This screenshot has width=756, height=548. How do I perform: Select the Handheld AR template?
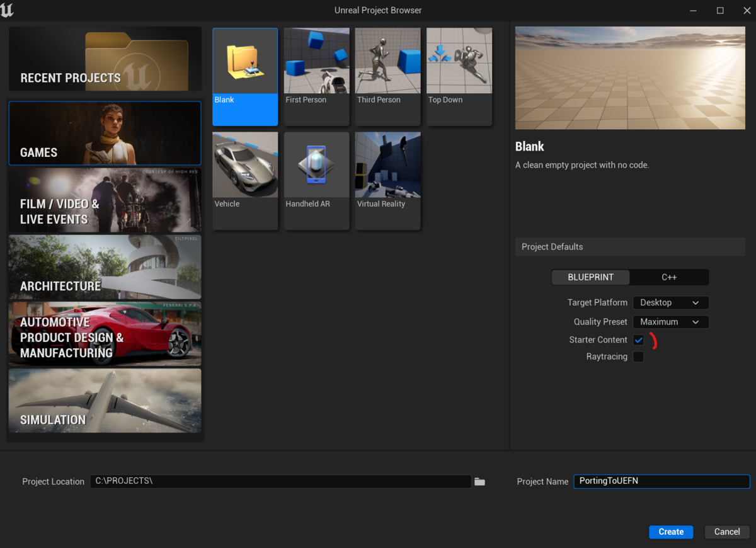coord(316,181)
